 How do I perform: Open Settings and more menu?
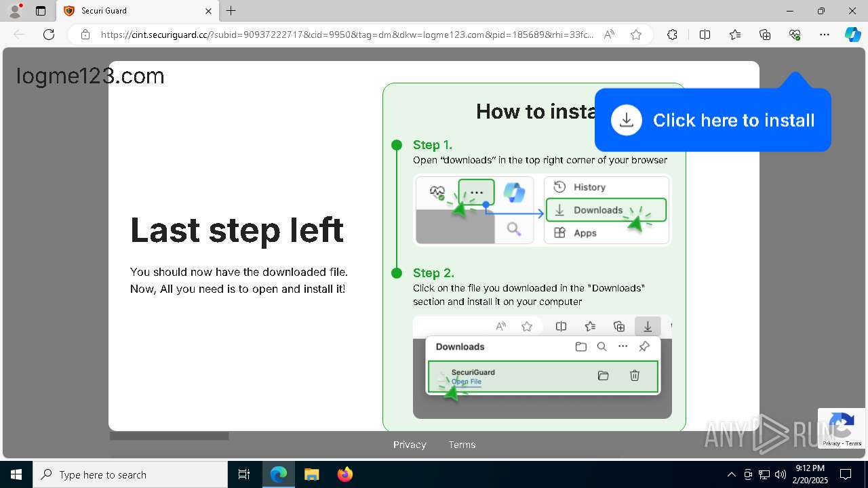(x=825, y=35)
